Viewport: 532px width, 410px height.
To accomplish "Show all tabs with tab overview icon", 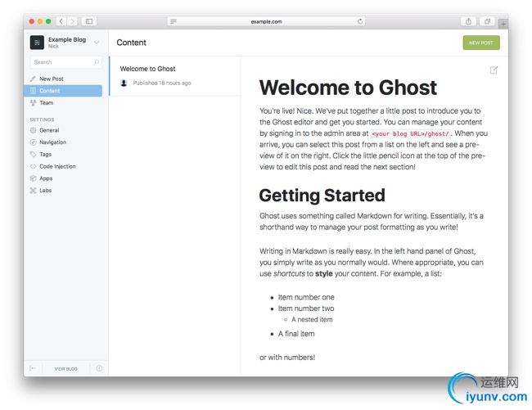I will (487, 21).
